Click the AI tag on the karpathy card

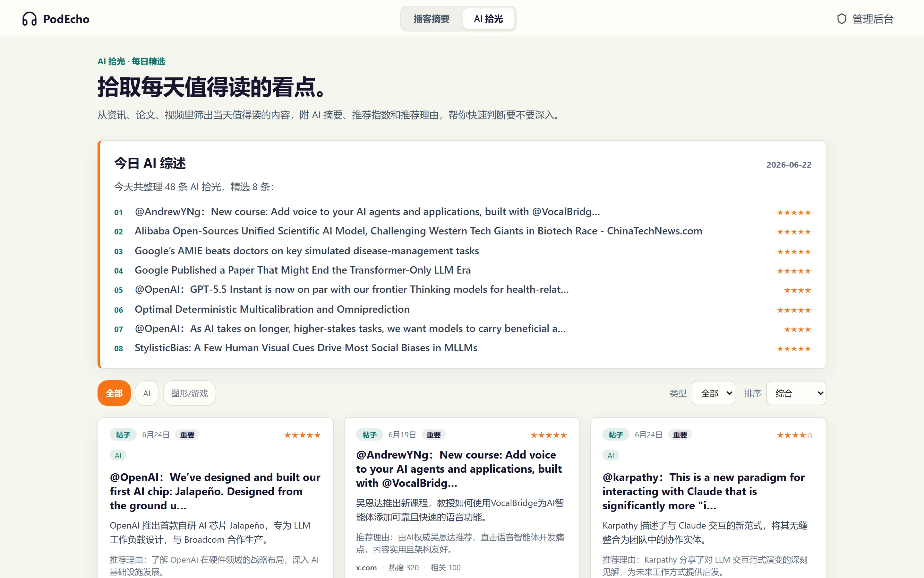pyautogui.click(x=611, y=455)
